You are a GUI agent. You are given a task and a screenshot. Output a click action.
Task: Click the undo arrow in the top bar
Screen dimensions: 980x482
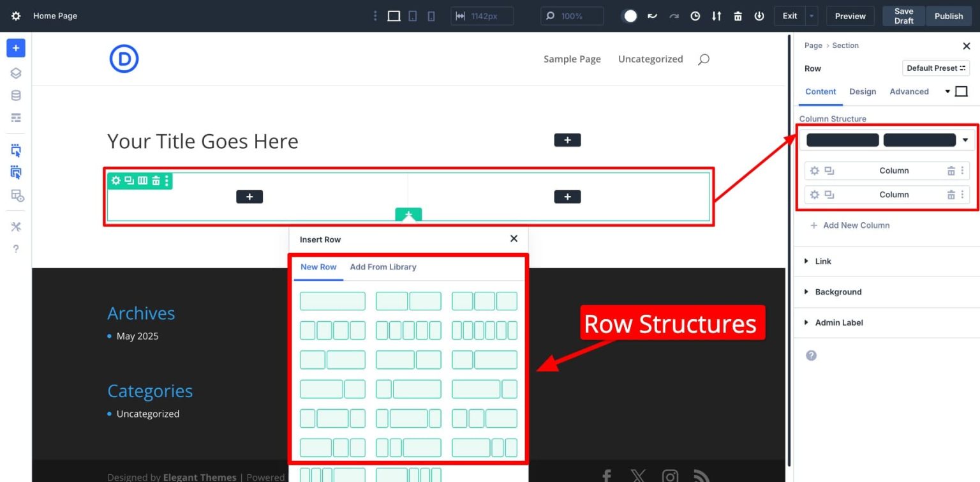pyautogui.click(x=653, y=16)
